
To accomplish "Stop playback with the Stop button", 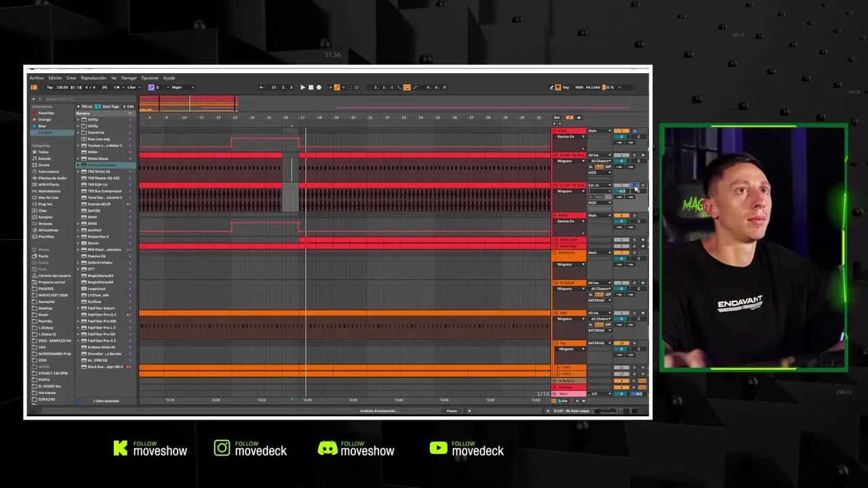I will tap(311, 87).
